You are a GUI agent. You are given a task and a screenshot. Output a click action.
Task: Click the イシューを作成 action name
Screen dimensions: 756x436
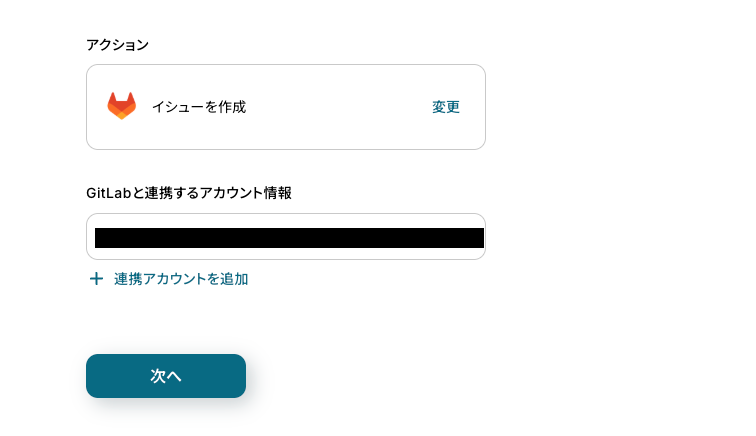(x=199, y=107)
